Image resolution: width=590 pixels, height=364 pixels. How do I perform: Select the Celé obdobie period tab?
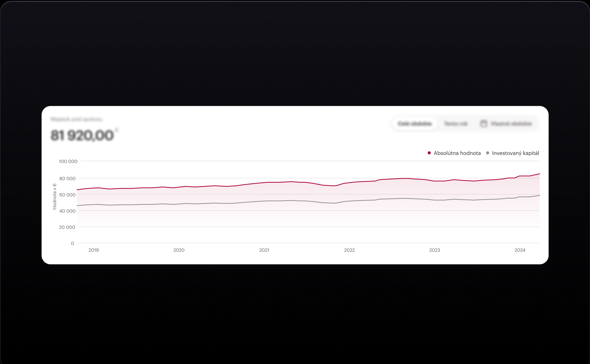pos(415,124)
